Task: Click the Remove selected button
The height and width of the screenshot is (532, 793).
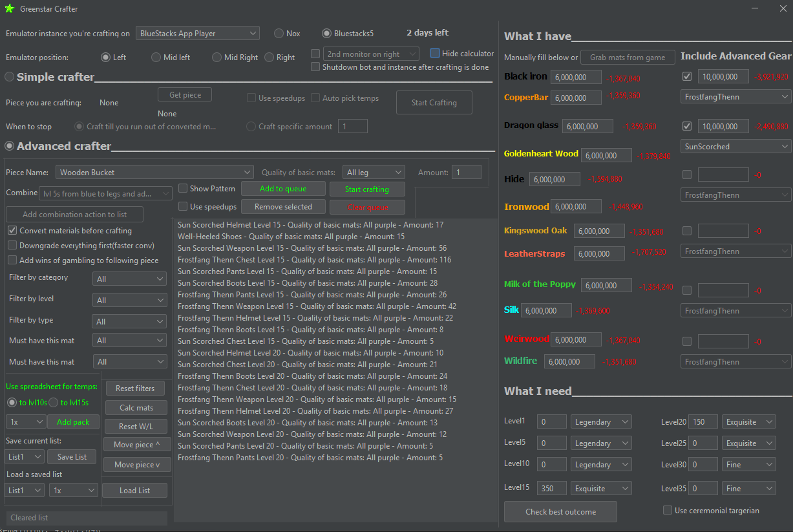Action: (283, 206)
